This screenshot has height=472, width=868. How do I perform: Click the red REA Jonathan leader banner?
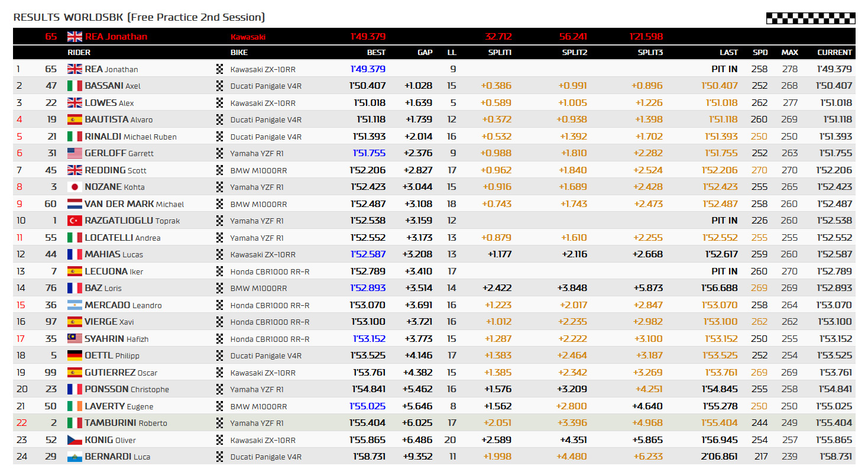[434, 37]
